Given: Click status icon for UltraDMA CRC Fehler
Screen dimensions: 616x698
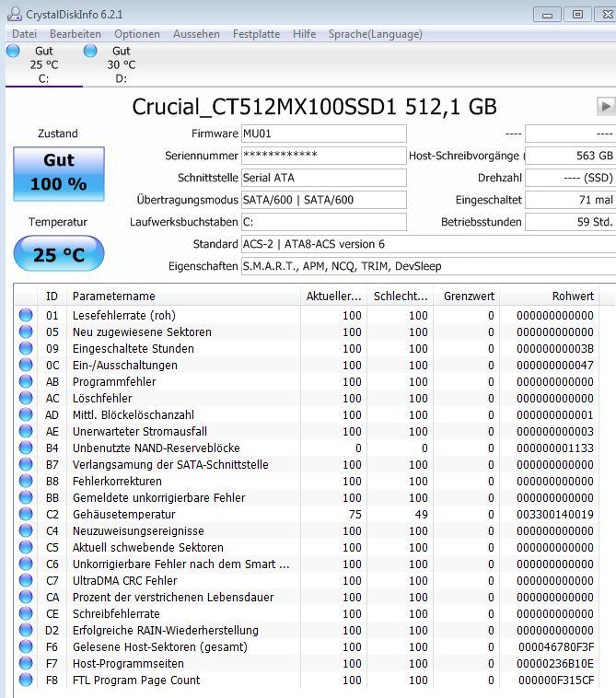Looking at the screenshot, I should point(26,580).
